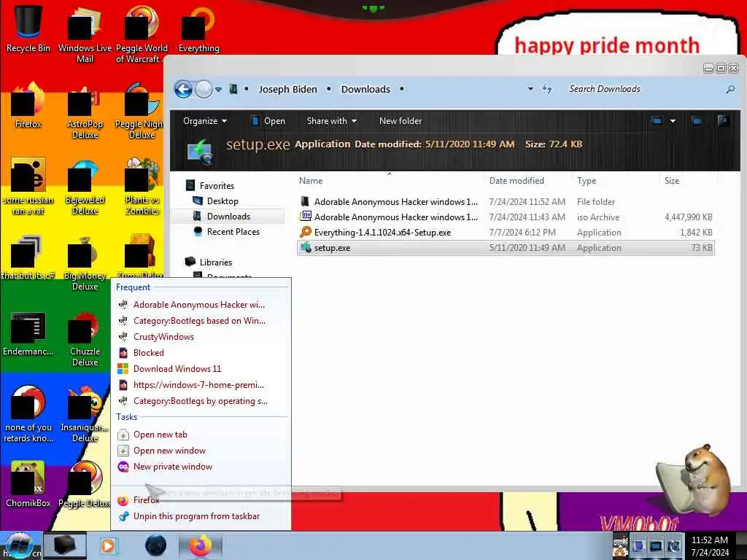
Task: Choose New private window task
Action: [201, 467]
